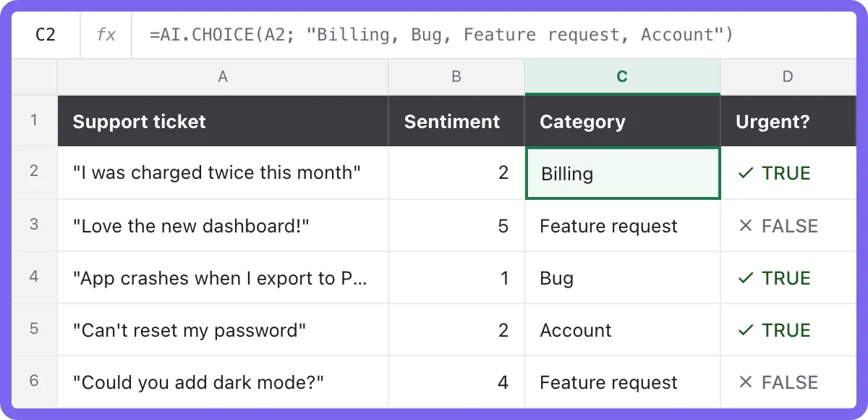Click the C2 cell name box
868x420 pixels.
tap(46, 35)
